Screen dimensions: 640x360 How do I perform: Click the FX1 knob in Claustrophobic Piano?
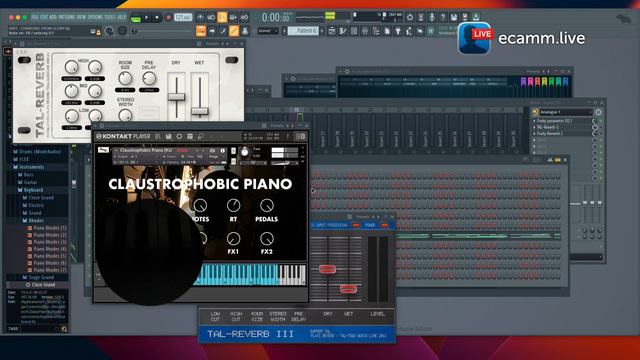pos(233,238)
